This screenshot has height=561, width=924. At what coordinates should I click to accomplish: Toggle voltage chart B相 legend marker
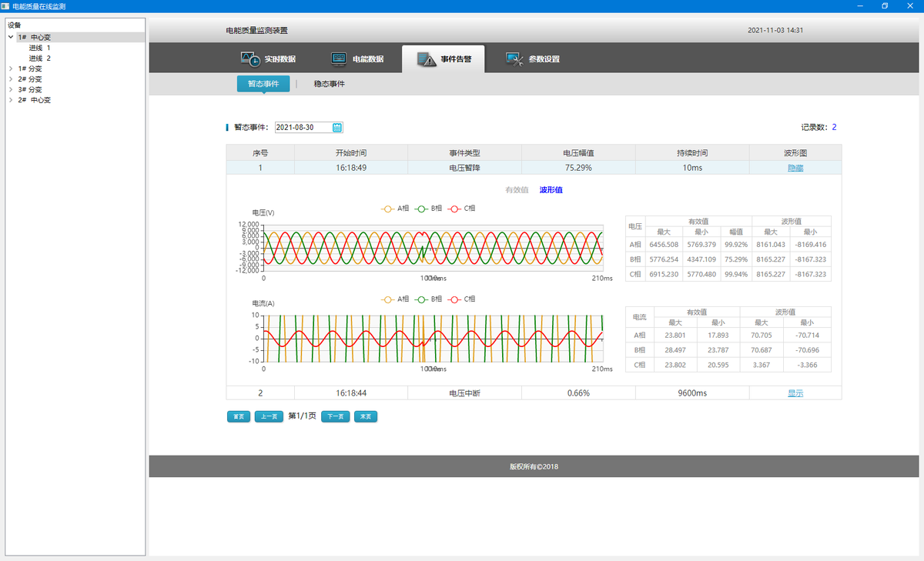[x=422, y=208]
